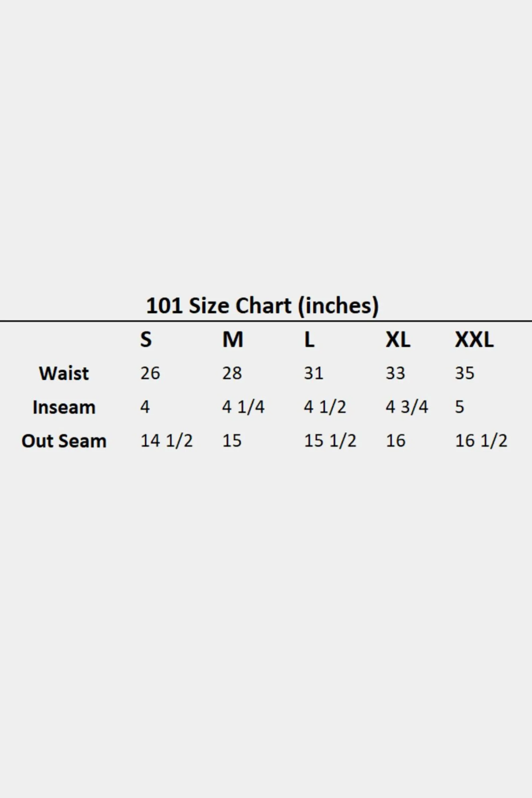
Task: Click waist value 28 for size M
Action: tap(232, 373)
